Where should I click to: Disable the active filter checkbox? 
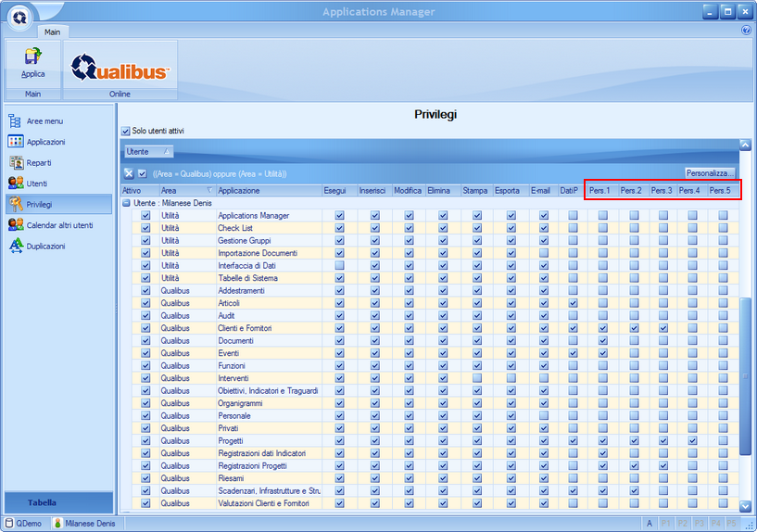coord(142,173)
